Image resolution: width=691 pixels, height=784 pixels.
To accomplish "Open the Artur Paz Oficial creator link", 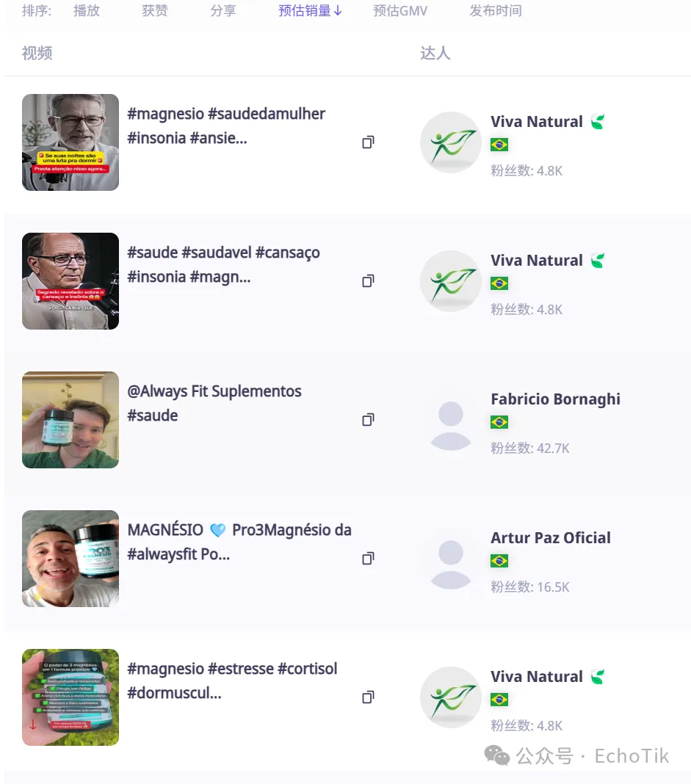I will (x=551, y=538).
